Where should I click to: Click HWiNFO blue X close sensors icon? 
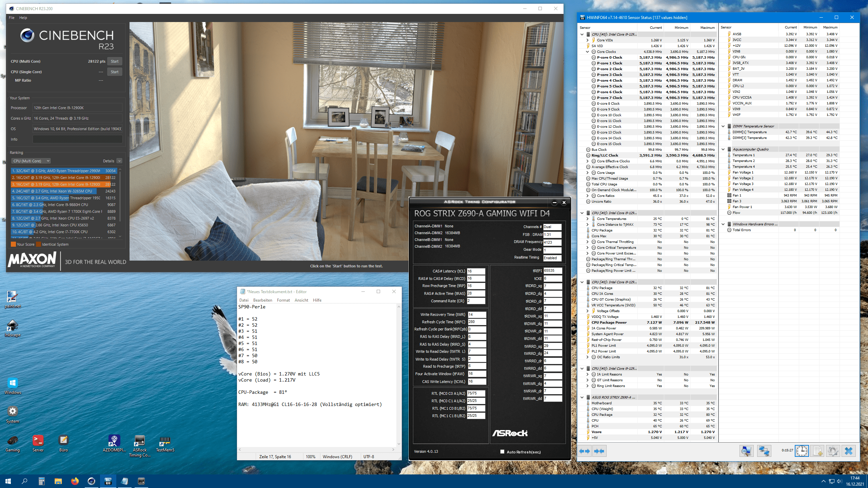[849, 451]
